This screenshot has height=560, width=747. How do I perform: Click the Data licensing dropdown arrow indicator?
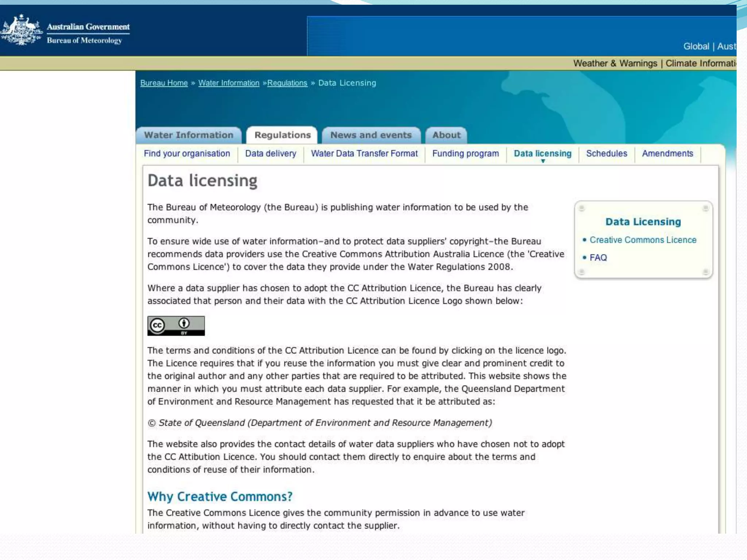543,161
